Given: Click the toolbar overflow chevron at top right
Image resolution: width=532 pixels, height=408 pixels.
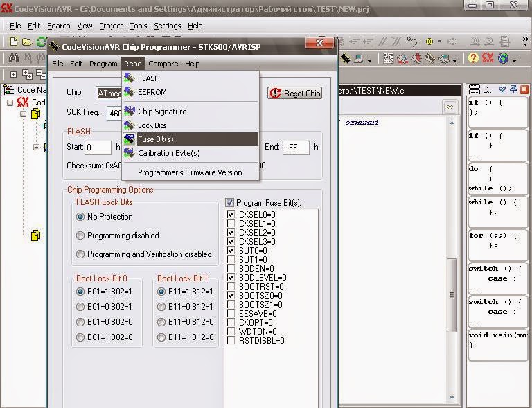Looking at the screenshot, I should click(x=526, y=42).
